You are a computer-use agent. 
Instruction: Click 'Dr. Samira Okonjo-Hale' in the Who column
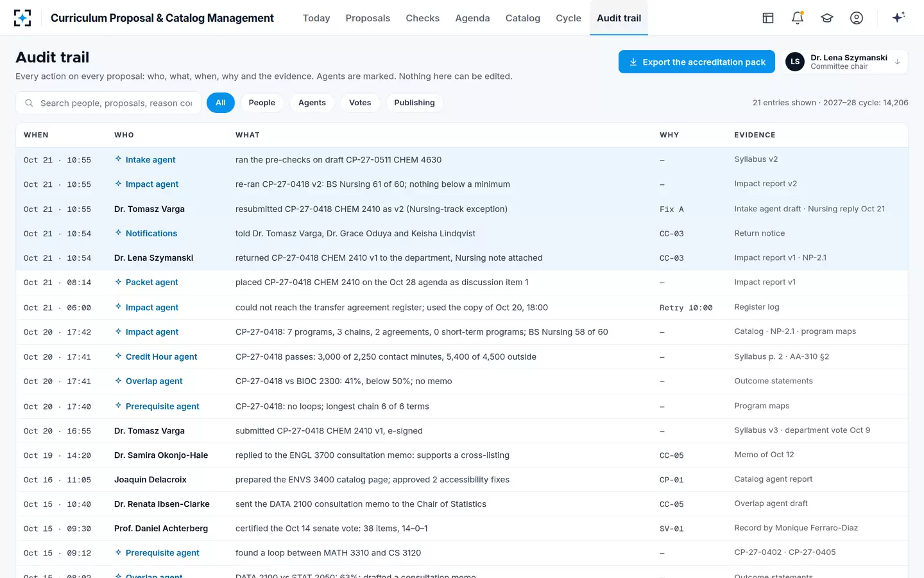pos(161,455)
